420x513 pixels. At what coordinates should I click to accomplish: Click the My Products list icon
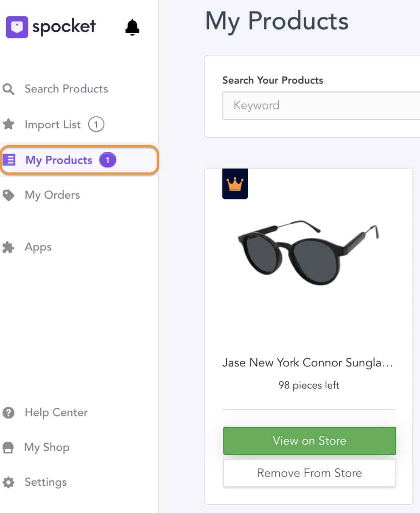click(x=9, y=160)
